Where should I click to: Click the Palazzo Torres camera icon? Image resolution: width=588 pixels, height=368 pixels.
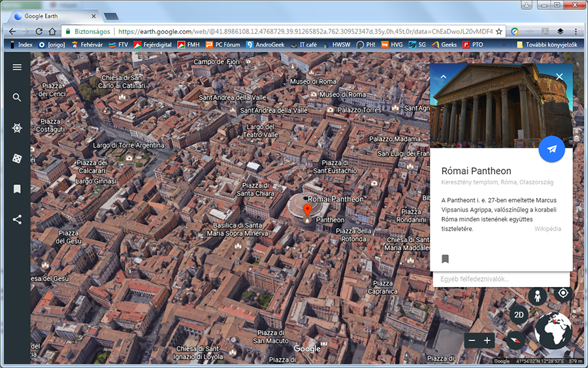coord(331,110)
